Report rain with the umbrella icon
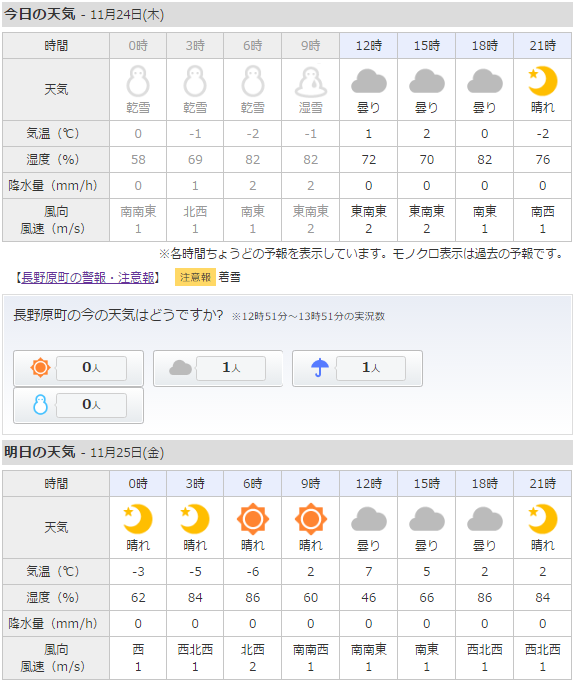This screenshot has width=574, height=682. click(320, 368)
